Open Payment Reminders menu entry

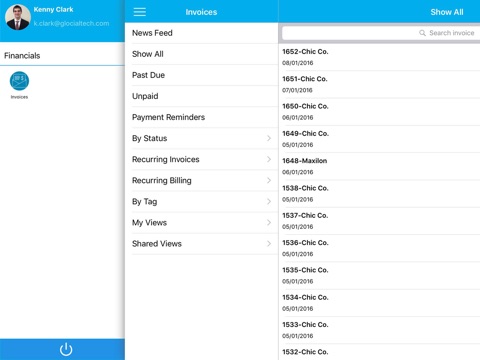pyautogui.click(x=202, y=117)
